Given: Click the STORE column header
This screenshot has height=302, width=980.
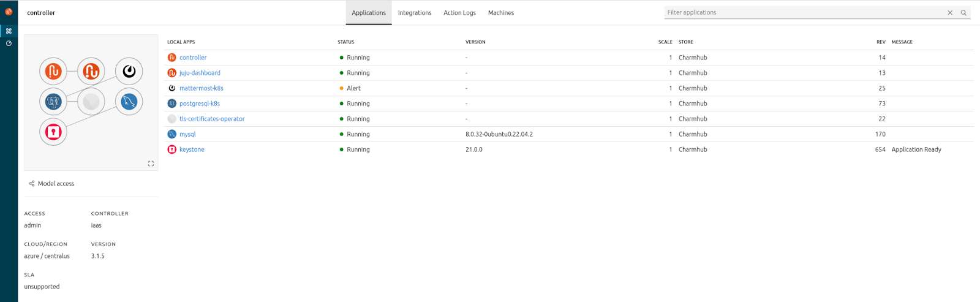Looking at the screenshot, I should click(686, 42).
